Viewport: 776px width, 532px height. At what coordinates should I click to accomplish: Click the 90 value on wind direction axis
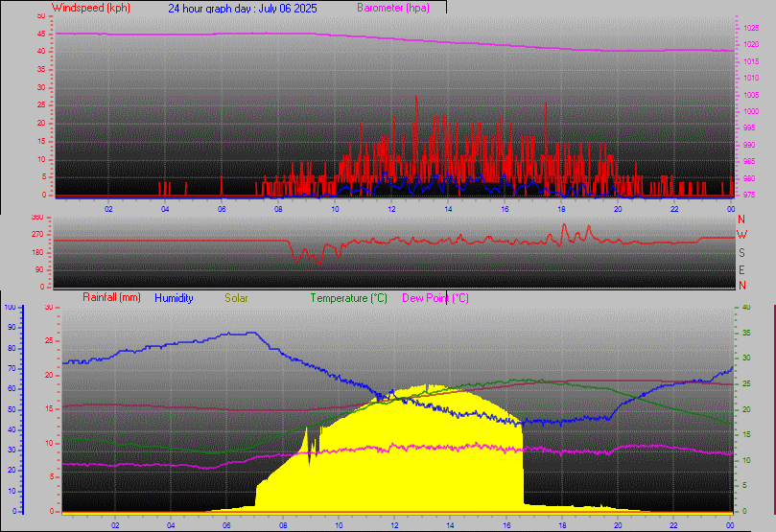[39, 270]
